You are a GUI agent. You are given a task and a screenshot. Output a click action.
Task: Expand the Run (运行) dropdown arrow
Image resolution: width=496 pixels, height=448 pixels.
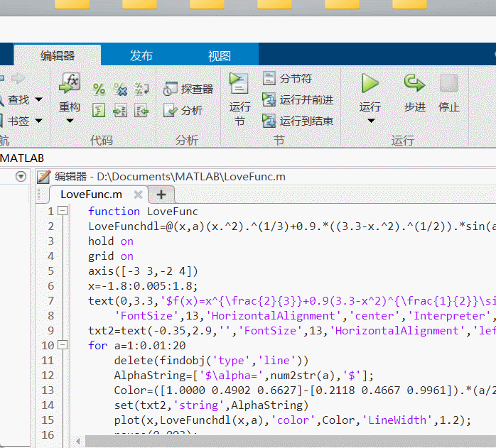click(371, 121)
